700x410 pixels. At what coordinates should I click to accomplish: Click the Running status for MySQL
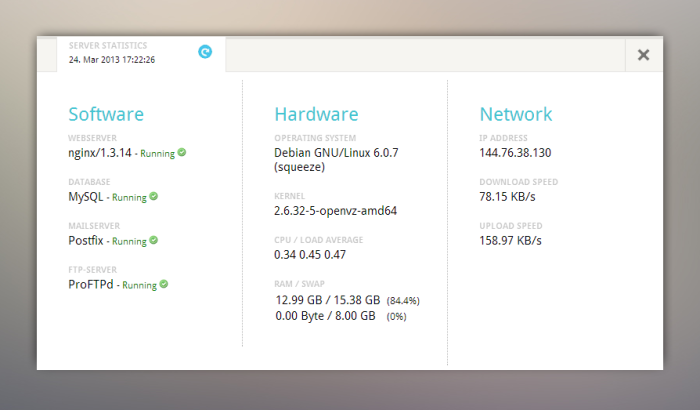129,197
